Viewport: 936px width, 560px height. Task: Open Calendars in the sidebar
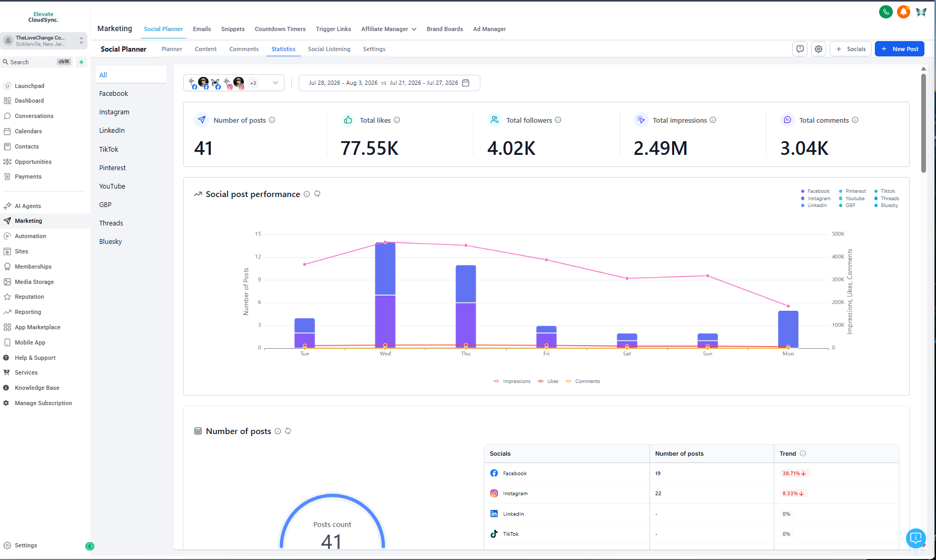tap(28, 131)
